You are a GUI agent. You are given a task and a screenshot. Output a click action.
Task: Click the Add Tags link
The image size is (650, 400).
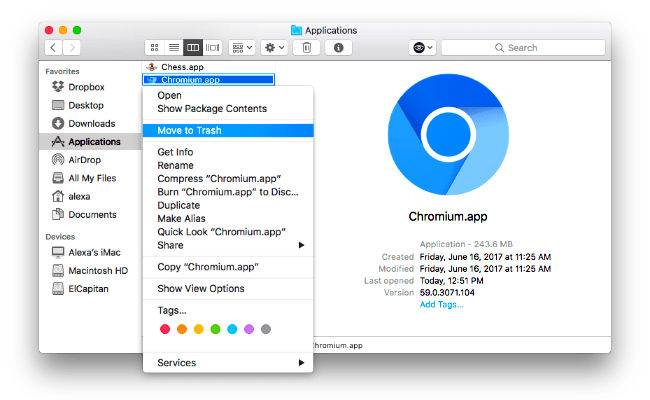click(441, 304)
